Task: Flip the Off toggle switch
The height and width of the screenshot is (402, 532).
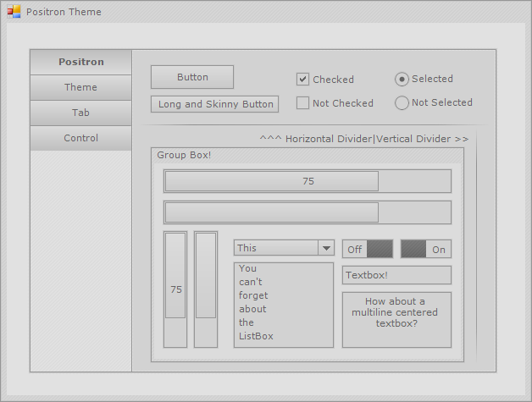Action: click(368, 249)
